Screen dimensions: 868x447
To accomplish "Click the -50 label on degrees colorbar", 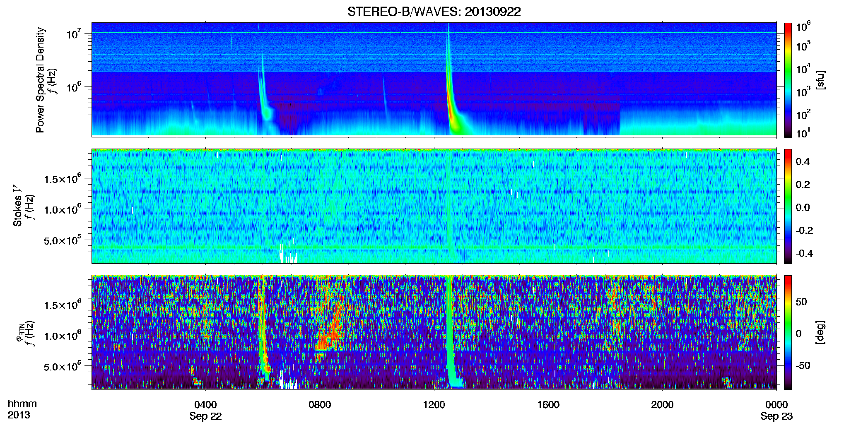I will coord(803,365).
